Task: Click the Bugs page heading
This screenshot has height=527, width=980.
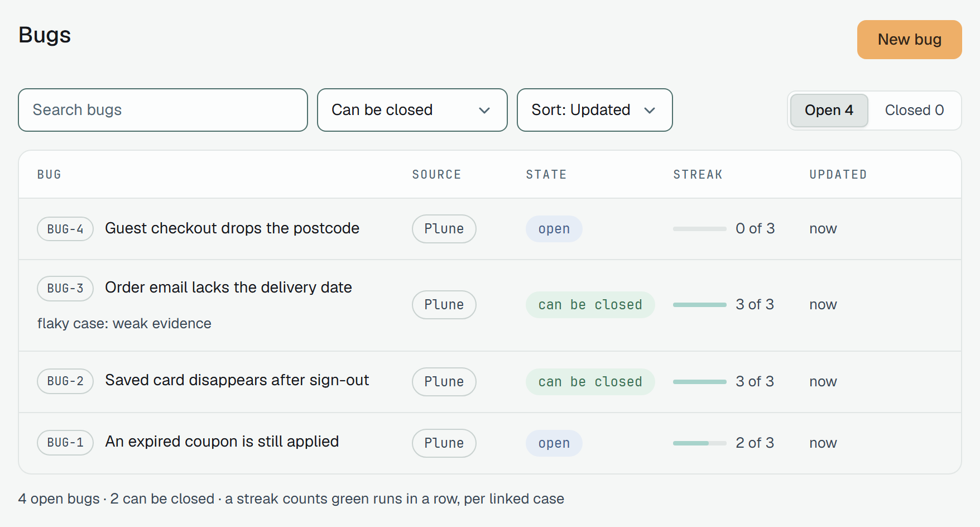Action: point(45,35)
